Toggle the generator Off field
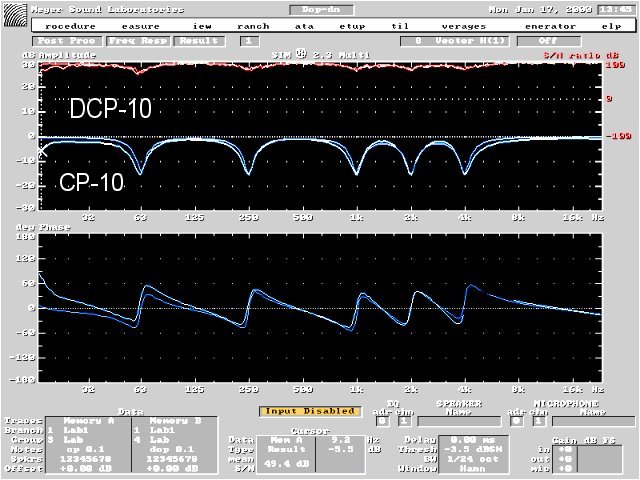 click(549, 41)
